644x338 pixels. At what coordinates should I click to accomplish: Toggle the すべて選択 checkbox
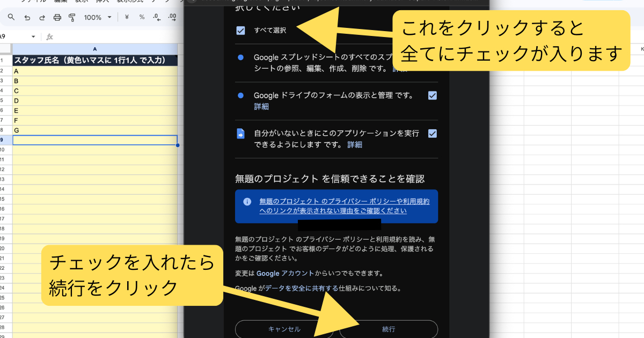click(x=241, y=30)
